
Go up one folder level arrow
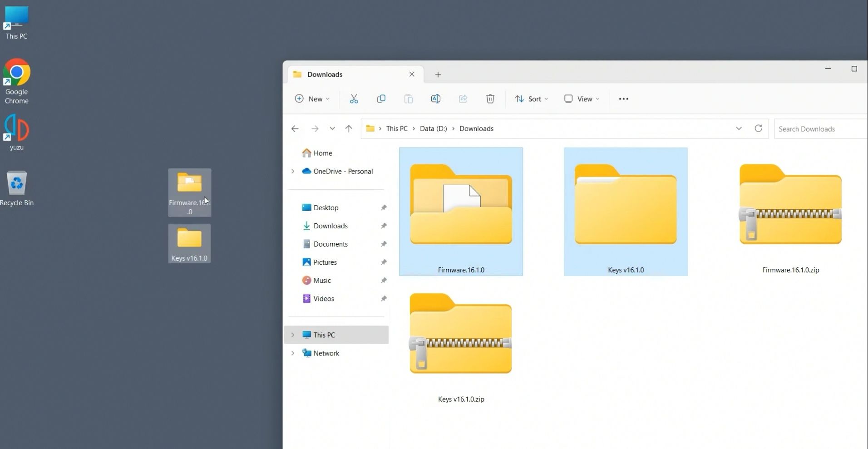(x=349, y=128)
